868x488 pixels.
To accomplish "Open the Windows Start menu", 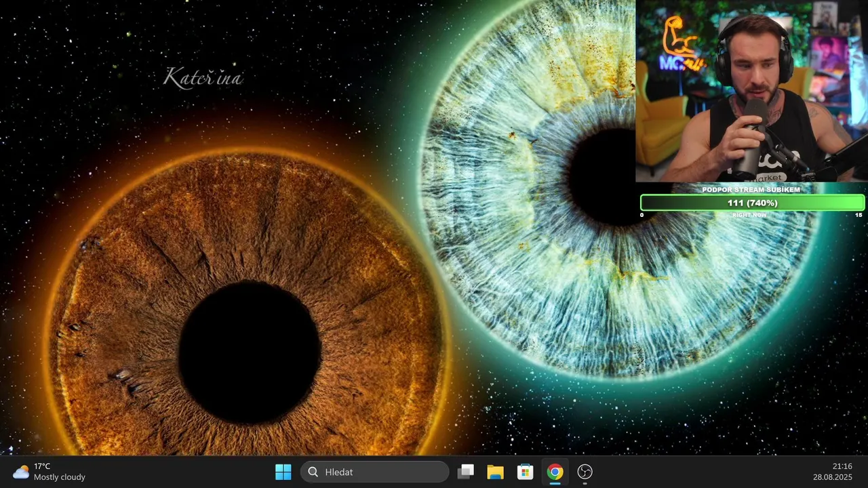I will tap(283, 472).
